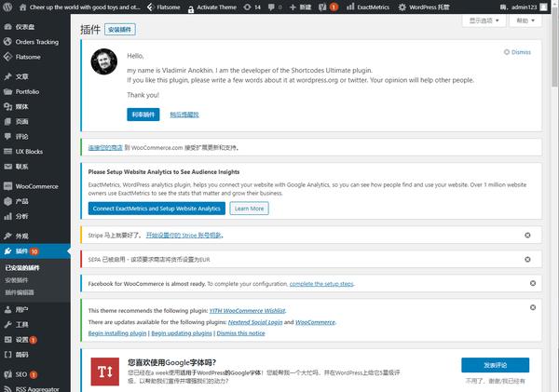Click the admin123 avatar thumbnail
The height and width of the screenshot is (392, 559).
click(543, 7)
